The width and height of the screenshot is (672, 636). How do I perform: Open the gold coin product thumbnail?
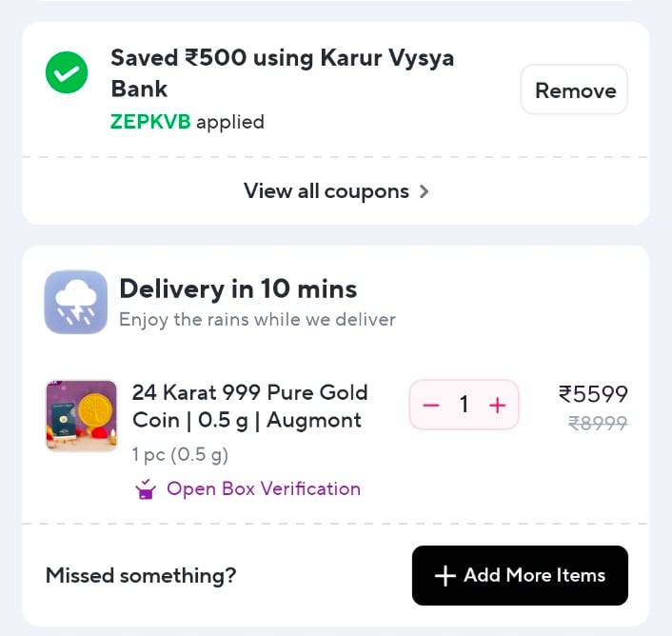81,415
